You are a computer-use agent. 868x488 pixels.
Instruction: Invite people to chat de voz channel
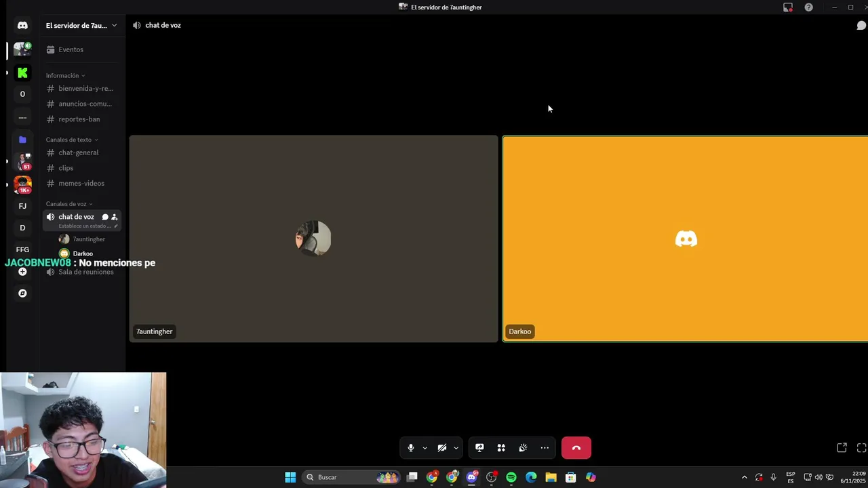click(114, 217)
